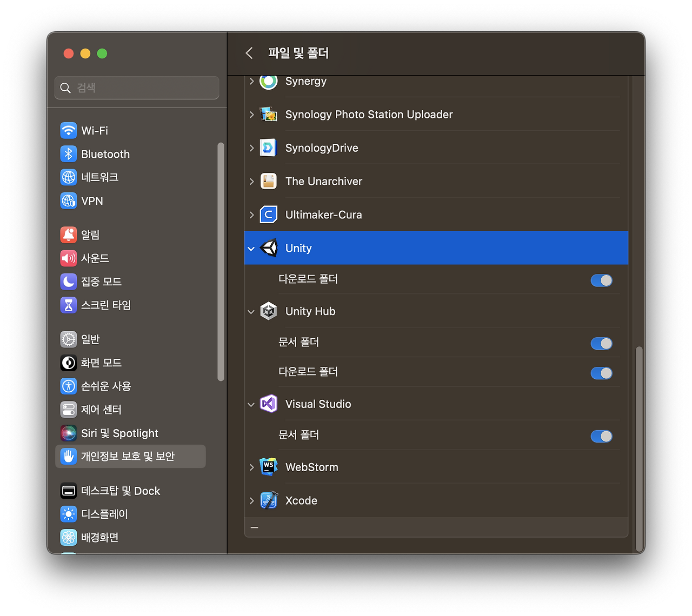The width and height of the screenshot is (692, 616).
Task: Click the "The Unarchiver" app name
Action: tap(324, 182)
